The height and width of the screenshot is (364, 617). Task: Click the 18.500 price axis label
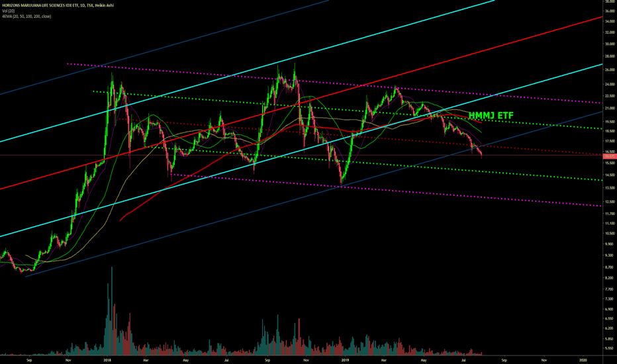[610, 131]
